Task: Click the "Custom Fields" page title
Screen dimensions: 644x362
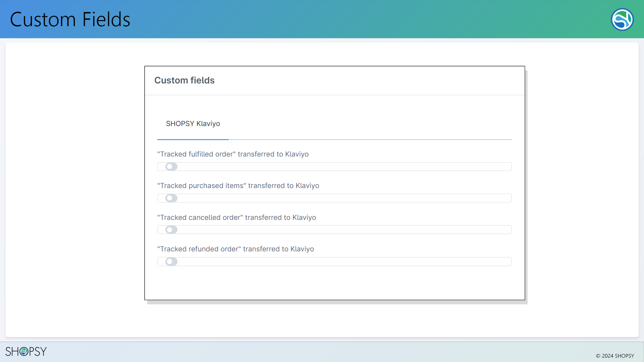Action: coord(70,19)
